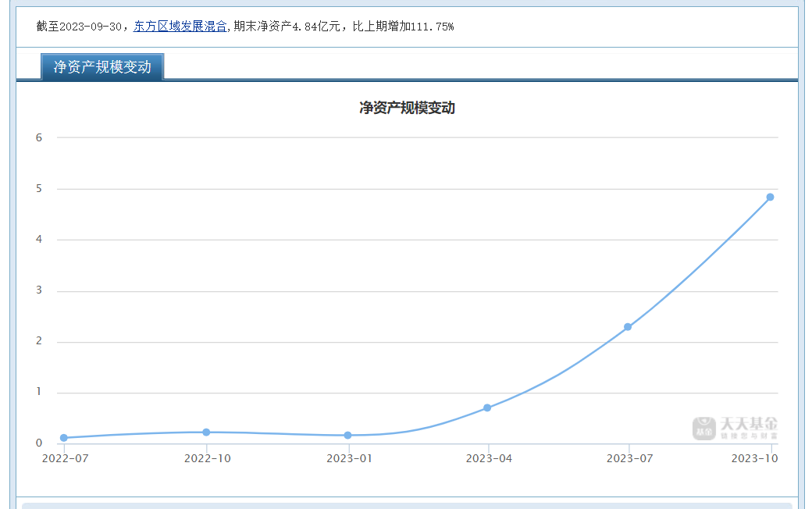
Task: Click the 111.75% increase text
Action: pos(432,27)
